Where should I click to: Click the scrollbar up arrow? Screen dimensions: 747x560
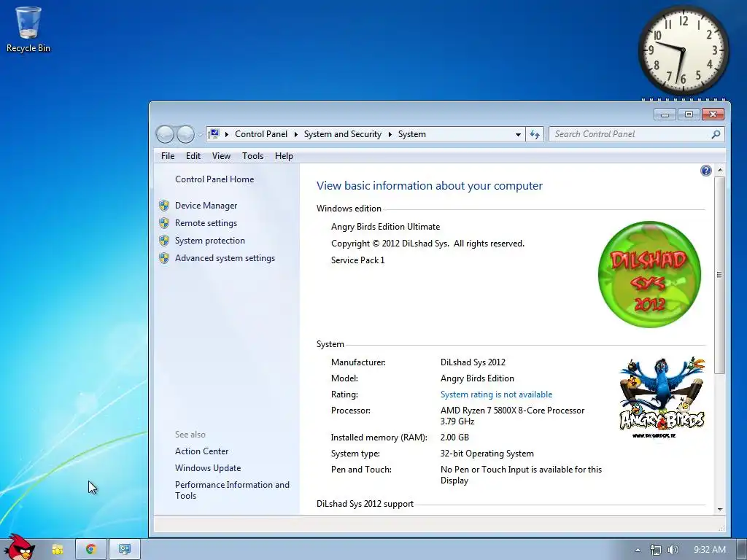pos(720,170)
